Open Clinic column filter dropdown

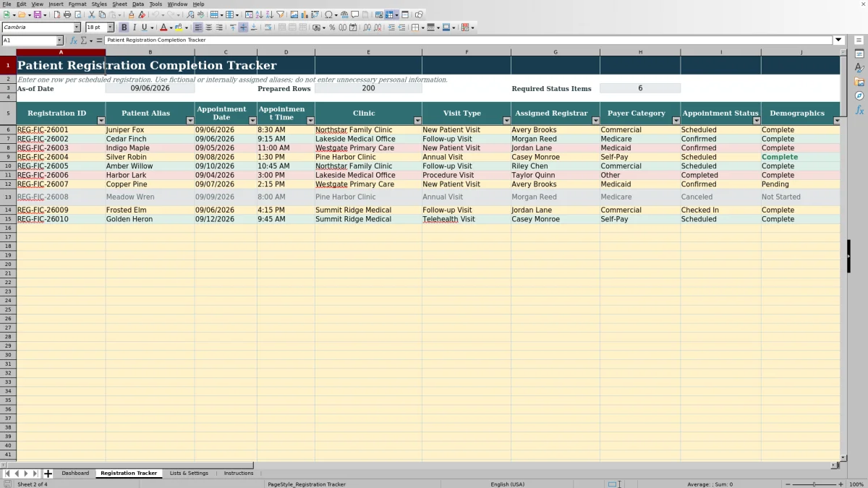pyautogui.click(x=417, y=121)
